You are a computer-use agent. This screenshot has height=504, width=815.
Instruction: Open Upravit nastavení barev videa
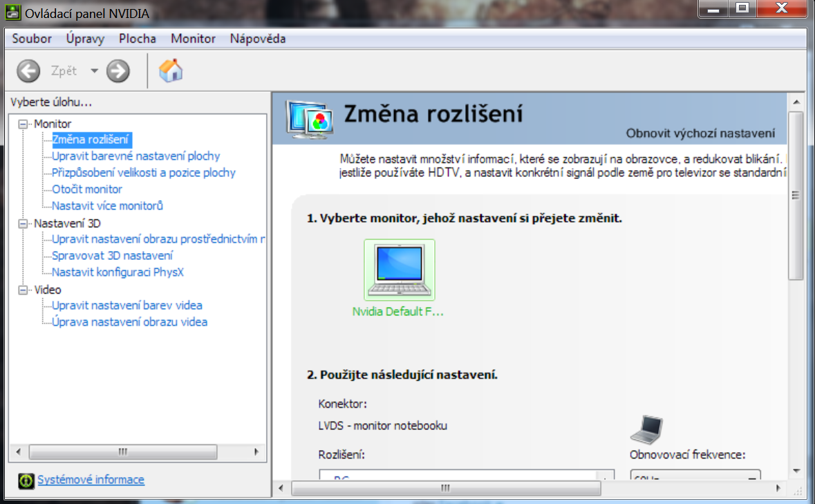(x=127, y=306)
